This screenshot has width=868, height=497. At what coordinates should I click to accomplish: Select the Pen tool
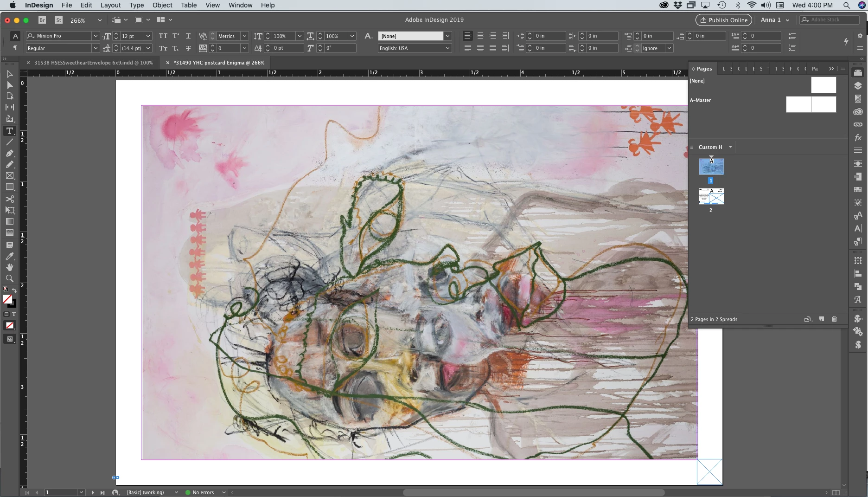point(9,153)
